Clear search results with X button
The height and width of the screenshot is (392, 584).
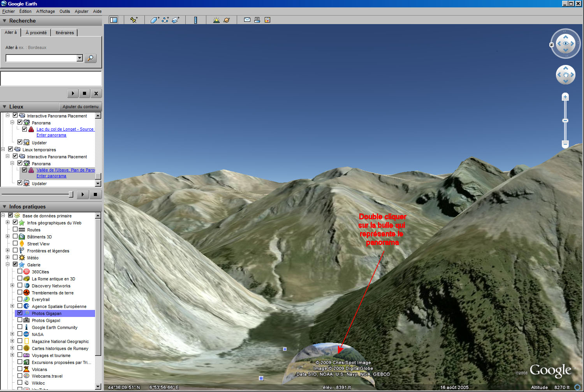coord(96,93)
